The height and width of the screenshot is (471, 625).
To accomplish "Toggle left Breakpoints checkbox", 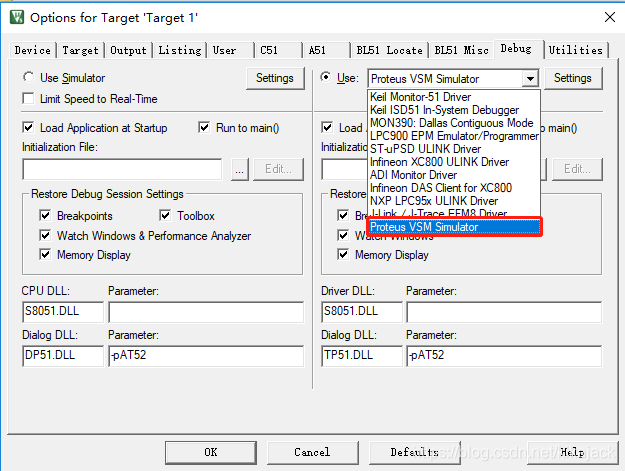I will click(45, 216).
